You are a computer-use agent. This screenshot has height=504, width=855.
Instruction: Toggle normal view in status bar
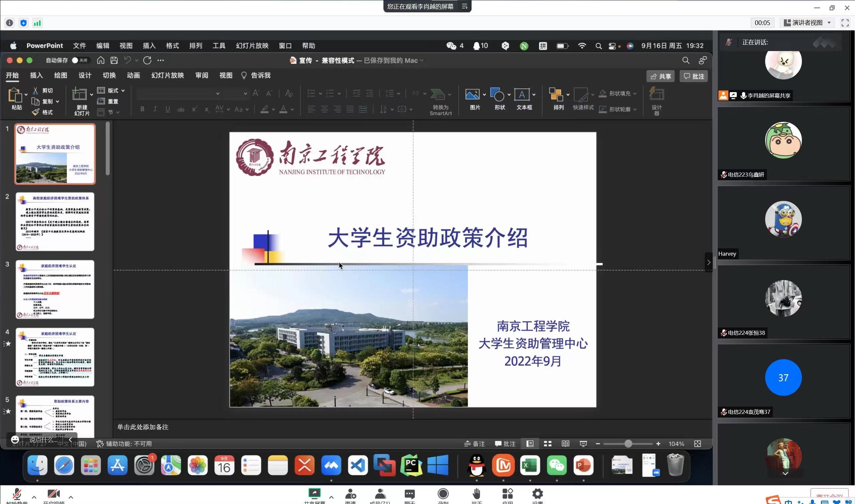[530, 444]
